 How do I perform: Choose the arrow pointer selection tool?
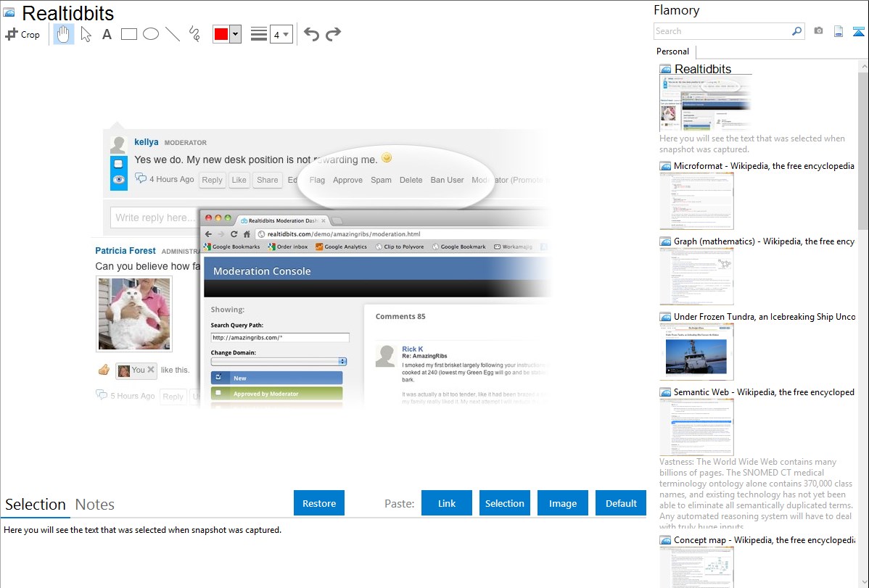(86, 34)
